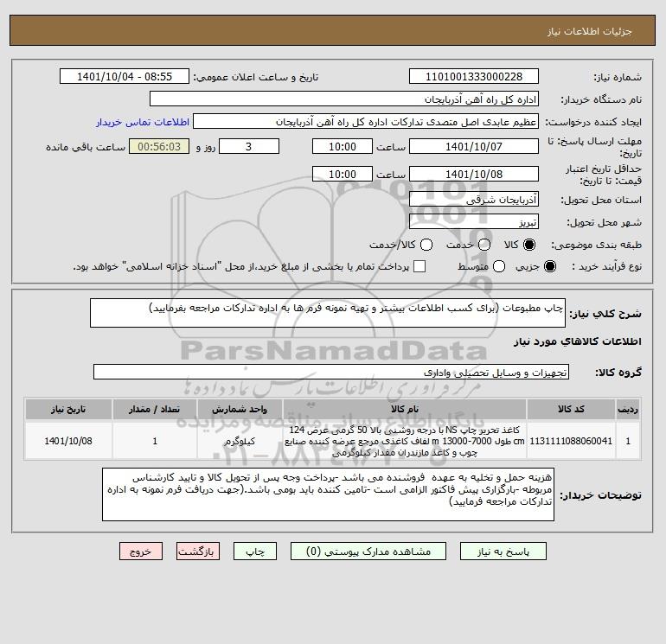
Task: Click the countdown timer 00:56:03 field
Action: 159,146
